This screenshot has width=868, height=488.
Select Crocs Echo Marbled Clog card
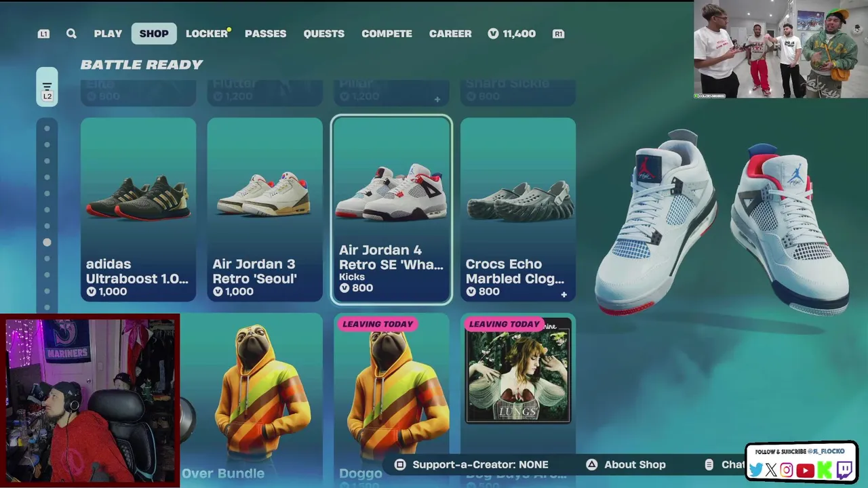518,209
